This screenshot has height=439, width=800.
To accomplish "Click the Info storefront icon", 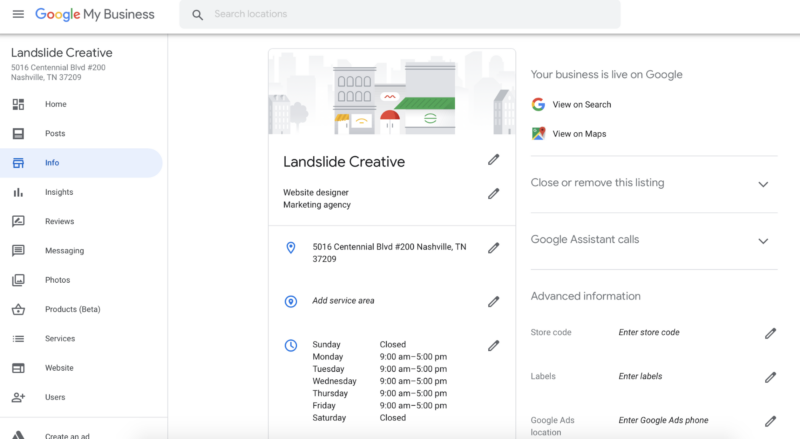I will 18,163.
